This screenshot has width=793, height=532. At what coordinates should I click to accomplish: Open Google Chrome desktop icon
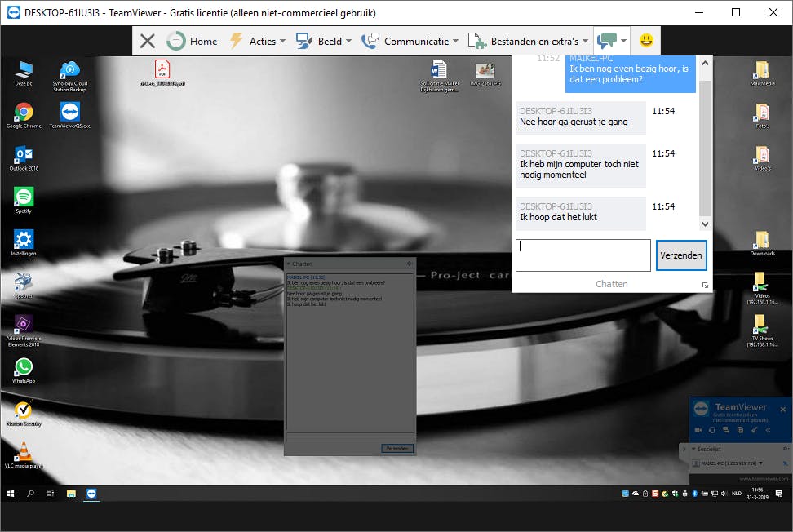pos(24,116)
